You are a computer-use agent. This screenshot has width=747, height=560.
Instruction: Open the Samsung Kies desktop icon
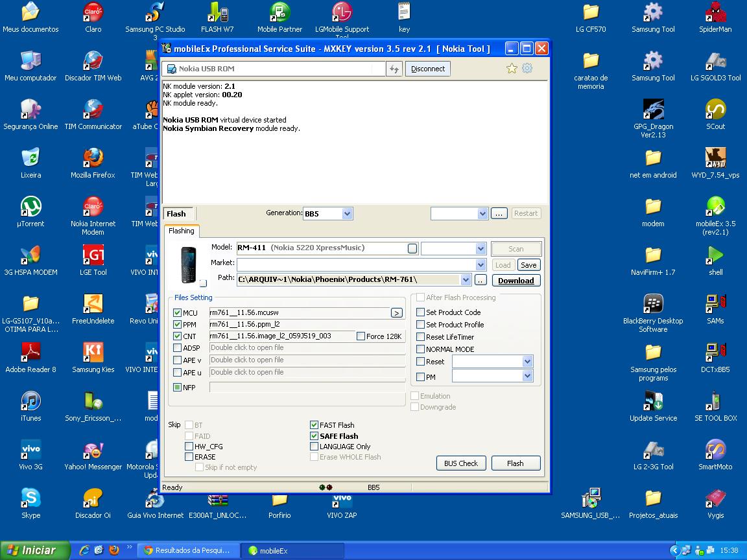93,356
